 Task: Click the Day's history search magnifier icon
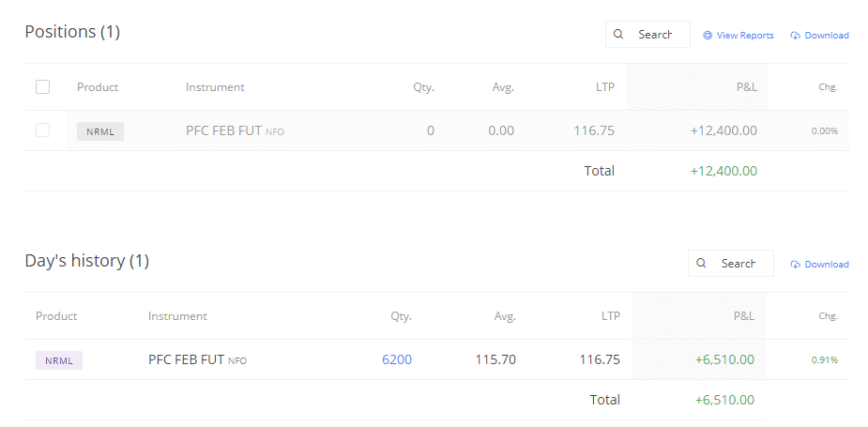coord(701,263)
